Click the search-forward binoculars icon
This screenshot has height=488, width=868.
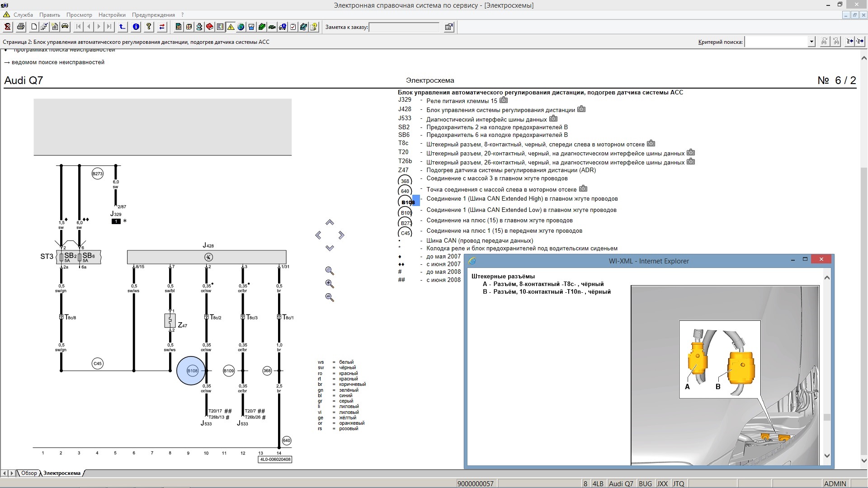tap(824, 42)
